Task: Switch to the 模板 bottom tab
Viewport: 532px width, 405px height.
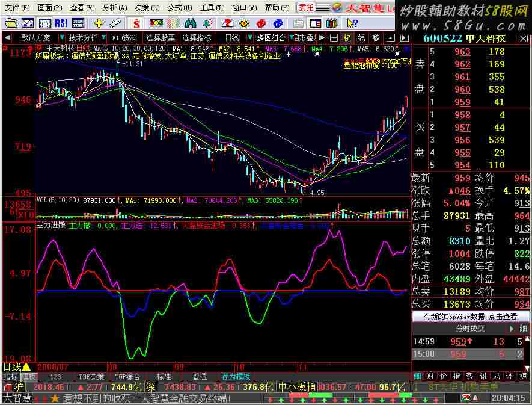Action: (29, 377)
